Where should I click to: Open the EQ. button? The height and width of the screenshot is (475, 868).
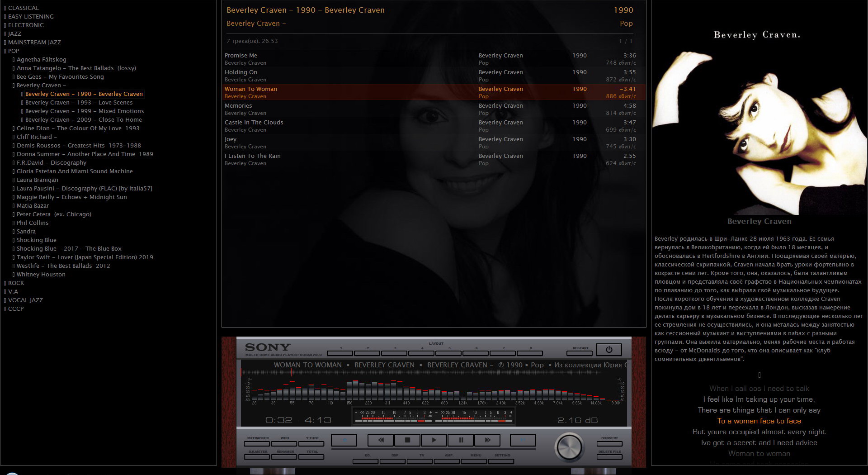366,461
